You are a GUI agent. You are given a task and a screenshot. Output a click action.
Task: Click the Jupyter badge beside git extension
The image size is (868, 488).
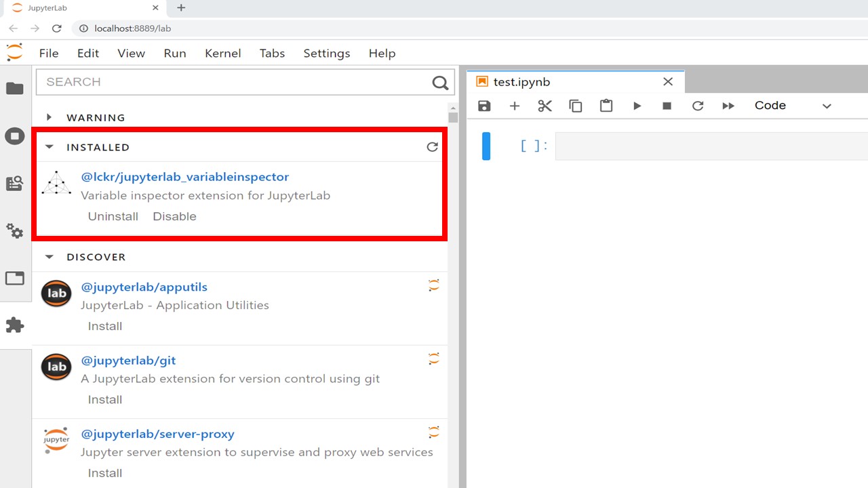[x=434, y=359]
